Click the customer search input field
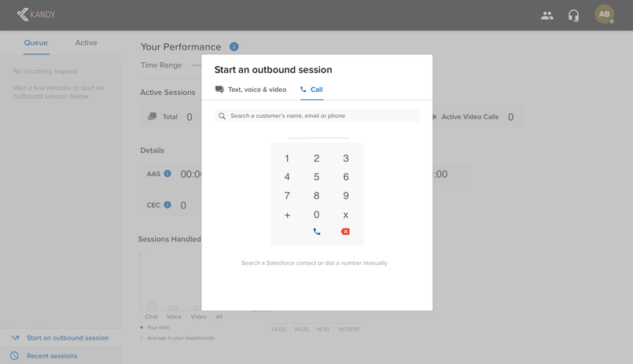This screenshot has width=633, height=364. click(x=317, y=116)
